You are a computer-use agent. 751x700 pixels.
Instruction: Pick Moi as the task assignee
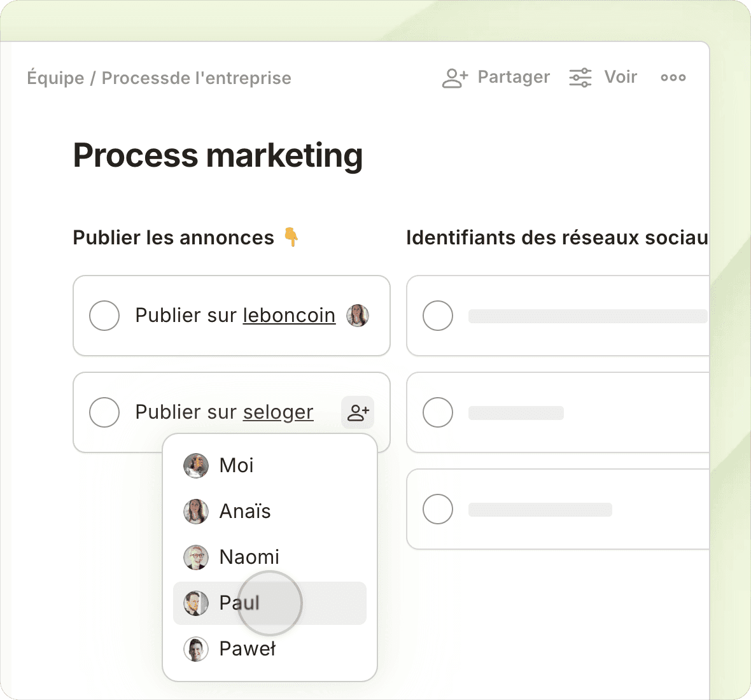tap(236, 466)
